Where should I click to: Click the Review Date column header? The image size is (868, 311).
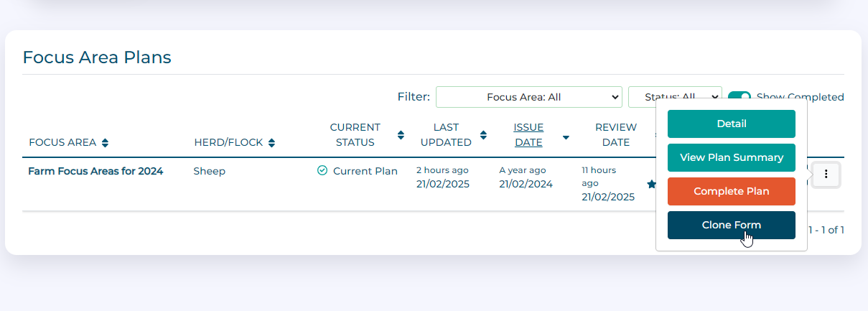tap(615, 135)
